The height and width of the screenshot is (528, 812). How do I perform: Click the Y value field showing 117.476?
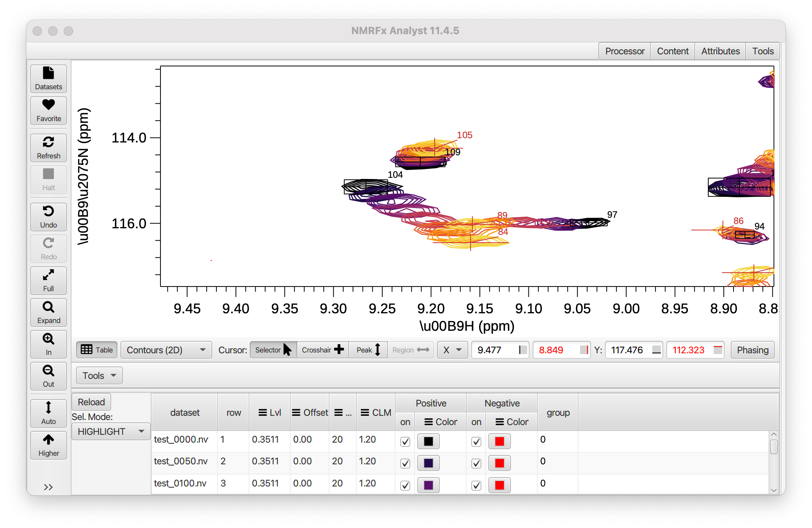634,350
